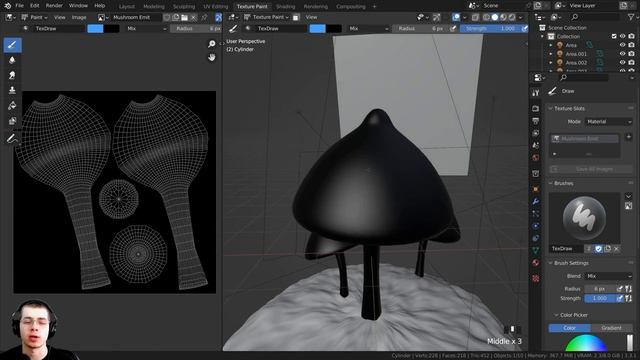640x360 pixels.
Task: Disable Area.001 in renders (camera icon)
Action: click(631, 53)
